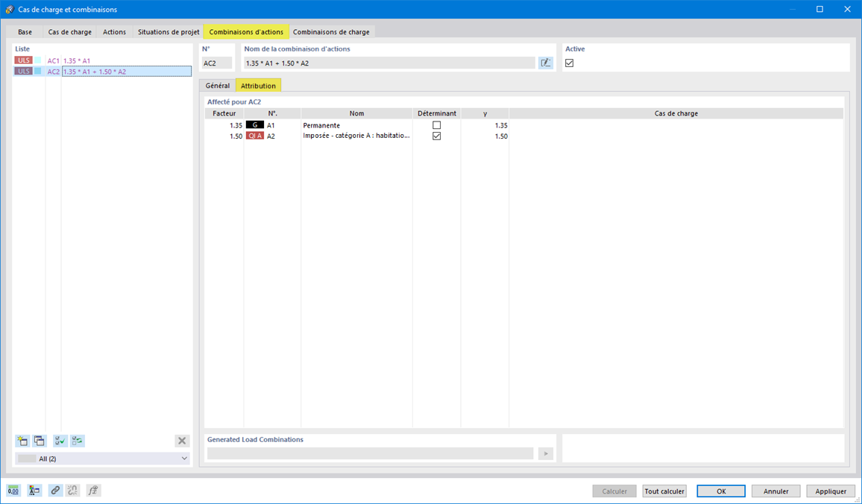Click the Annuler button
Screen dimensions: 862x504
pos(776,491)
